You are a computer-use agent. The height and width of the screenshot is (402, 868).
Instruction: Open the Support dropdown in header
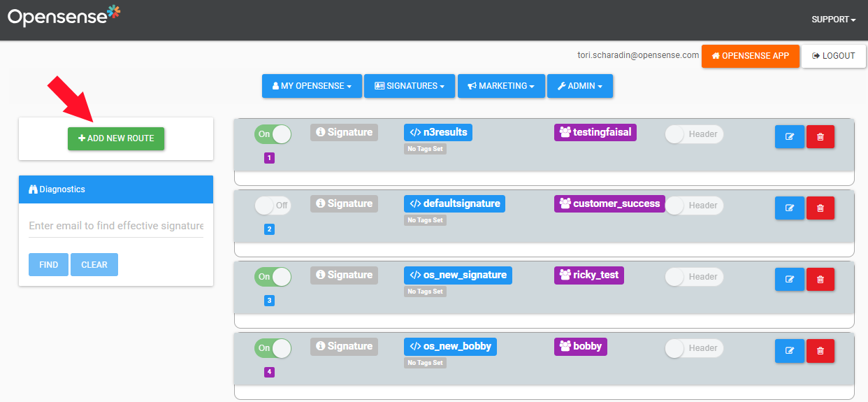pyautogui.click(x=834, y=20)
